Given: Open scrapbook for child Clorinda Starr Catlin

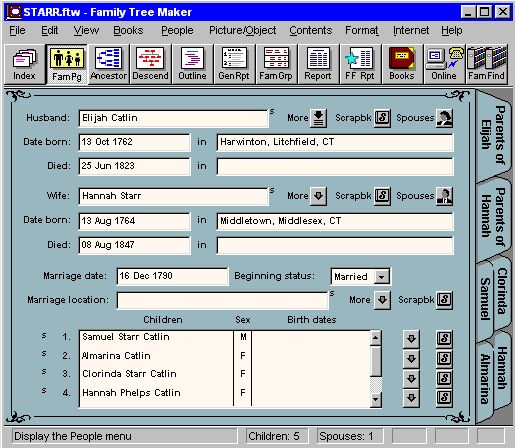Looking at the screenshot, I should [444, 378].
